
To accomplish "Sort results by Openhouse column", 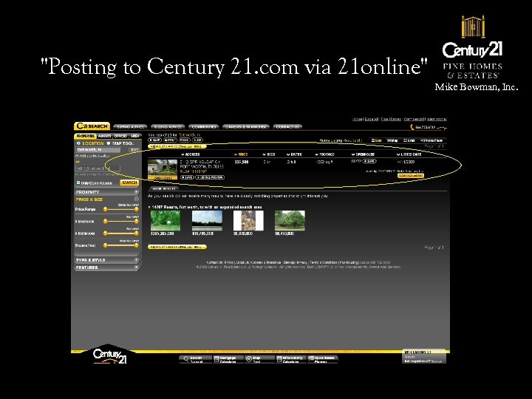I will (x=363, y=154).
